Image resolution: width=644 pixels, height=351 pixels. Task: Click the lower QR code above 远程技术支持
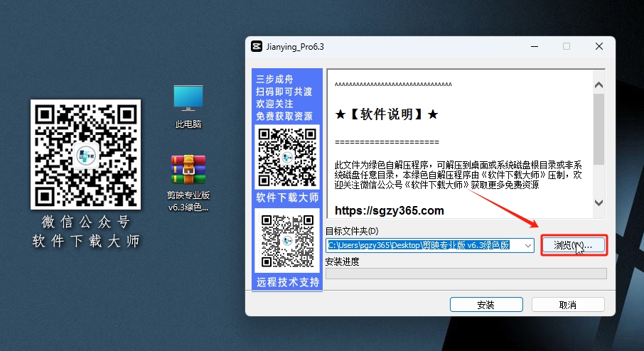287,241
